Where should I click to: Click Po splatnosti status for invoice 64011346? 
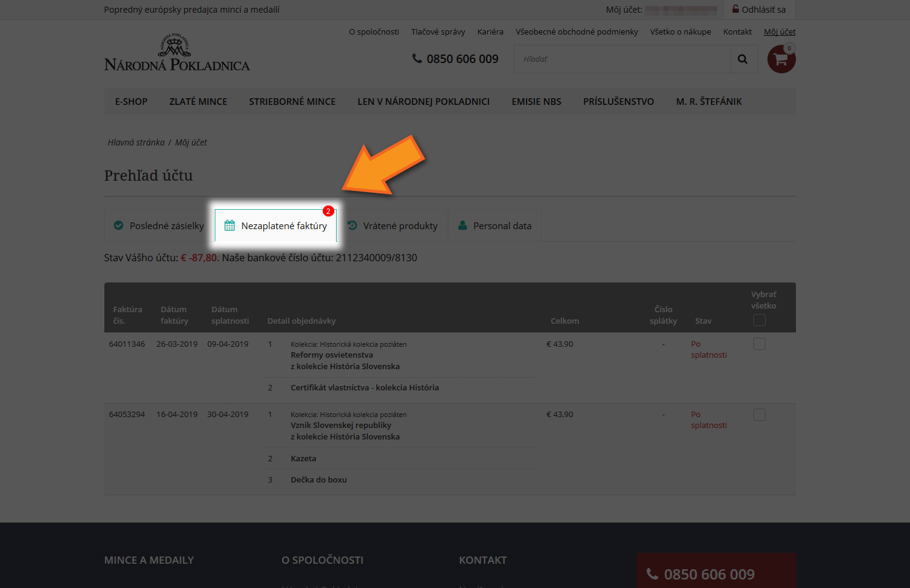point(709,349)
